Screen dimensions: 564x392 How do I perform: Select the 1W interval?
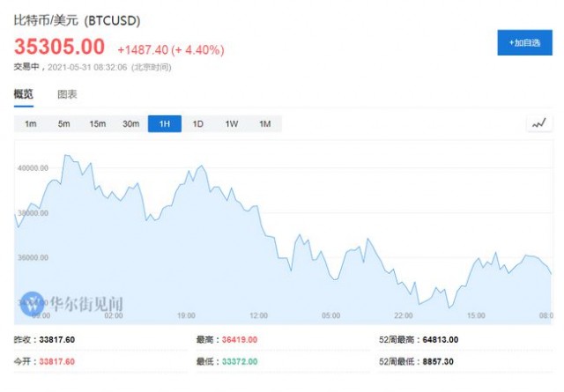tap(232, 123)
